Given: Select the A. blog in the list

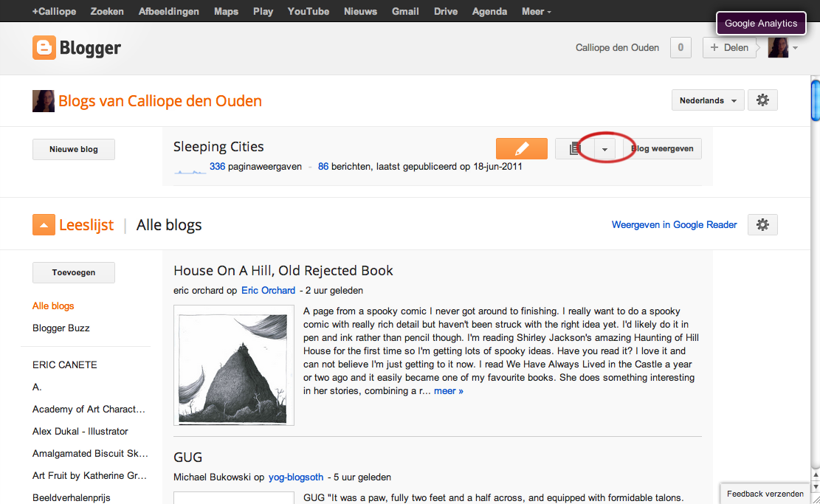Looking at the screenshot, I should (37, 387).
